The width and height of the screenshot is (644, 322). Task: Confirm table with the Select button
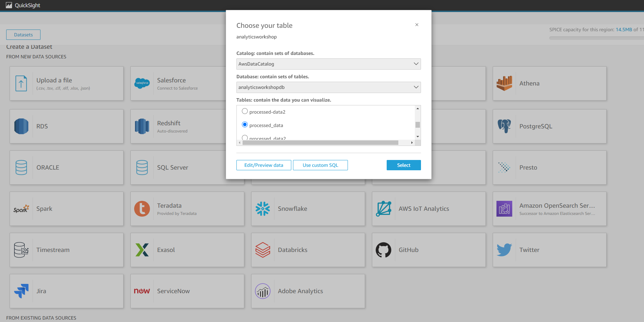coord(403,165)
